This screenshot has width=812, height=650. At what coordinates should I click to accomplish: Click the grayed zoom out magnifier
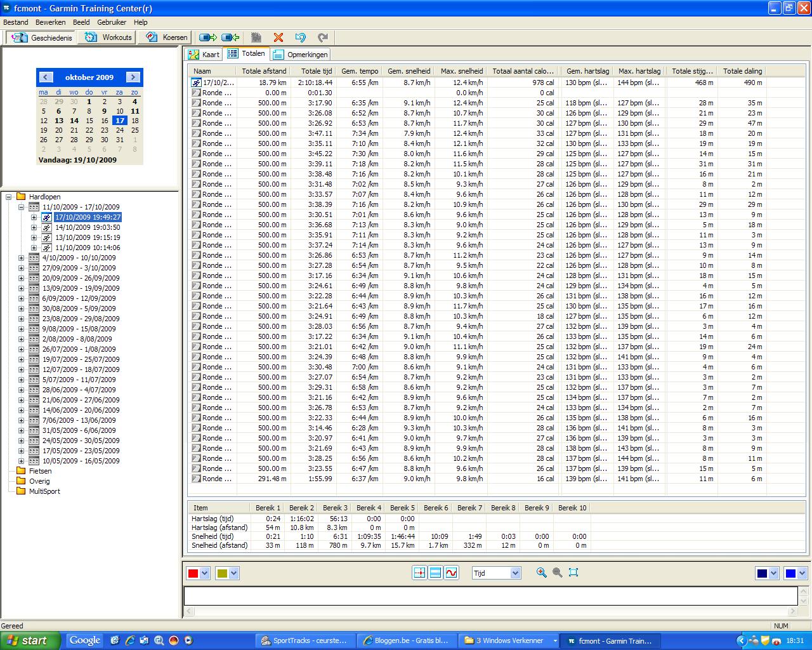coord(557,573)
